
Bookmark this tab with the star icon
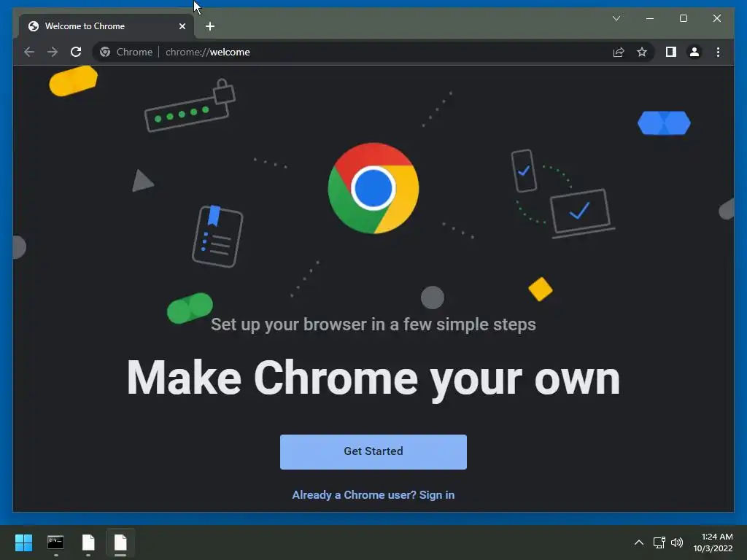tap(642, 52)
